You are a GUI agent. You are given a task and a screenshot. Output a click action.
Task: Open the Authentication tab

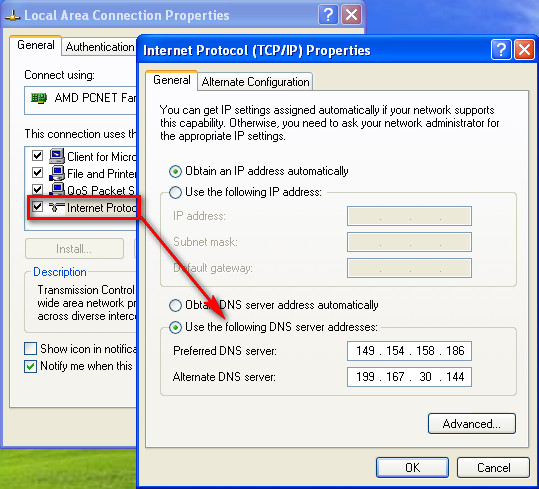click(x=100, y=47)
